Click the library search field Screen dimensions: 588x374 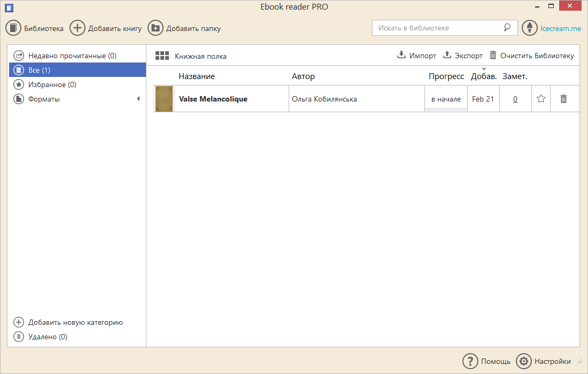(x=438, y=28)
